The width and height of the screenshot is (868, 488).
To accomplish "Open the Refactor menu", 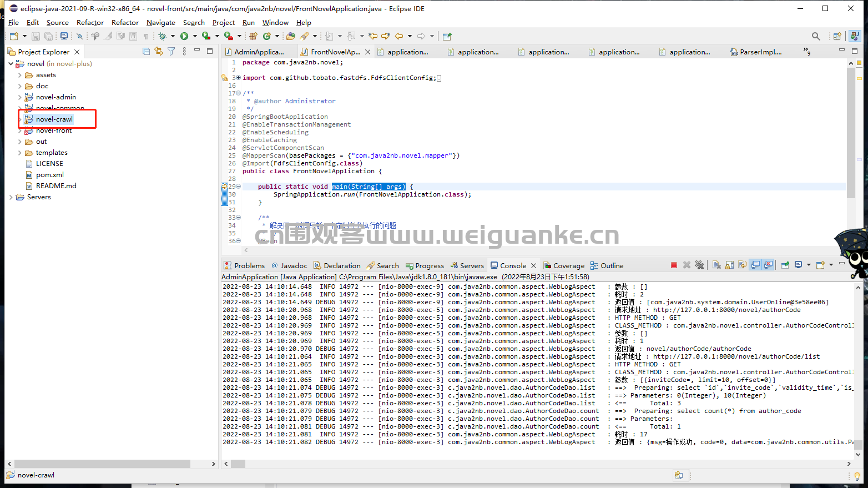I will [90, 23].
